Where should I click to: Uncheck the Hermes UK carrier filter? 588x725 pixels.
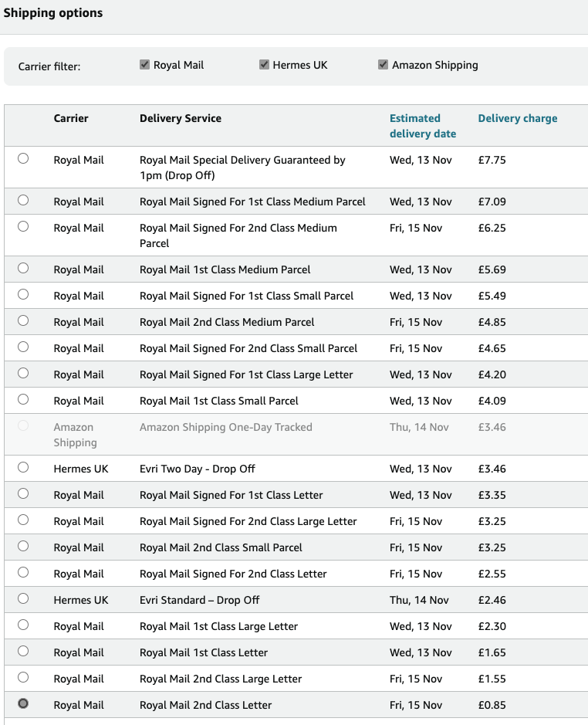264,65
